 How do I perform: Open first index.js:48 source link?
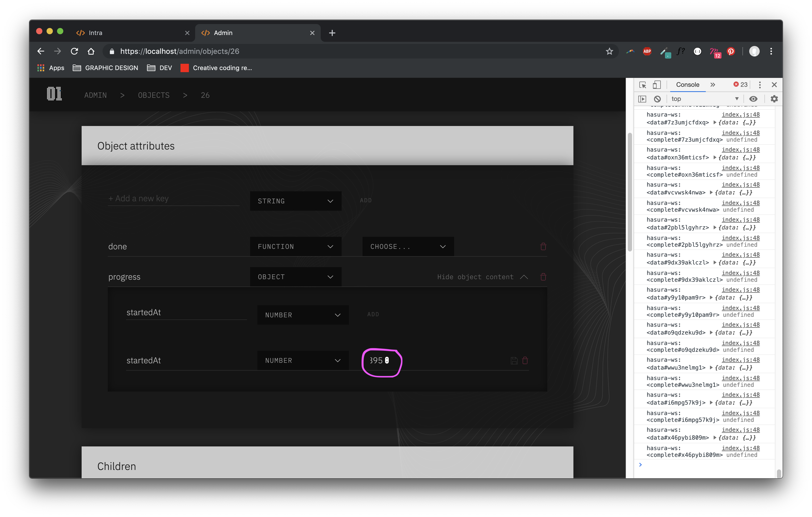[741, 114]
